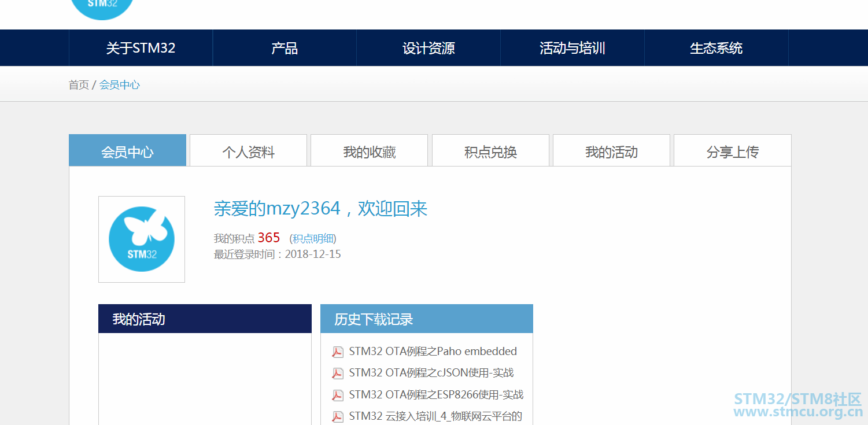Open the 积点明细 points detail link

pos(313,239)
